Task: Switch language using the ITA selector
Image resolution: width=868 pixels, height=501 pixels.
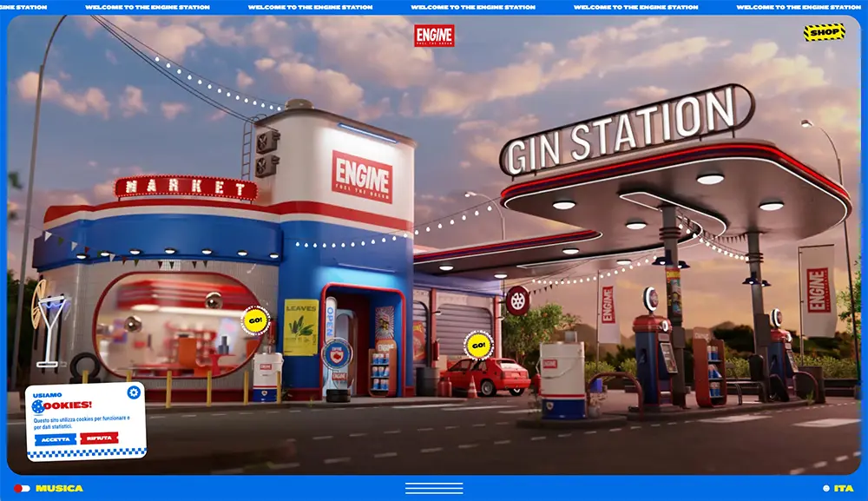Action: pyautogui.click(x=838, y=488)
